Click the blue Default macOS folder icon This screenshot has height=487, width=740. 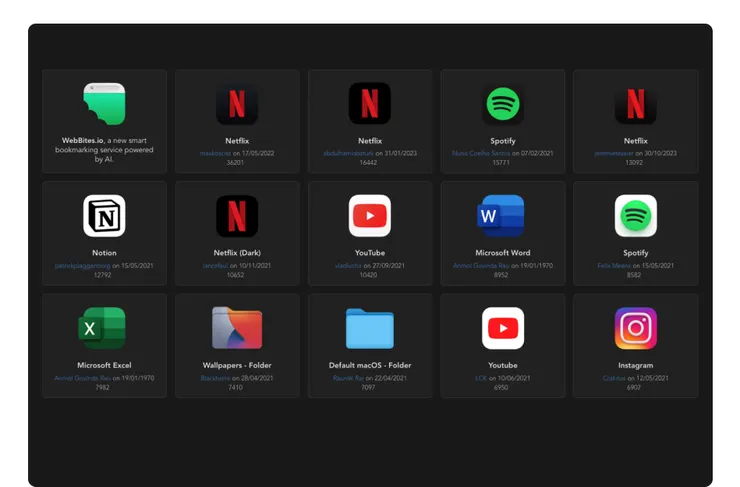(x=370, y=328)
